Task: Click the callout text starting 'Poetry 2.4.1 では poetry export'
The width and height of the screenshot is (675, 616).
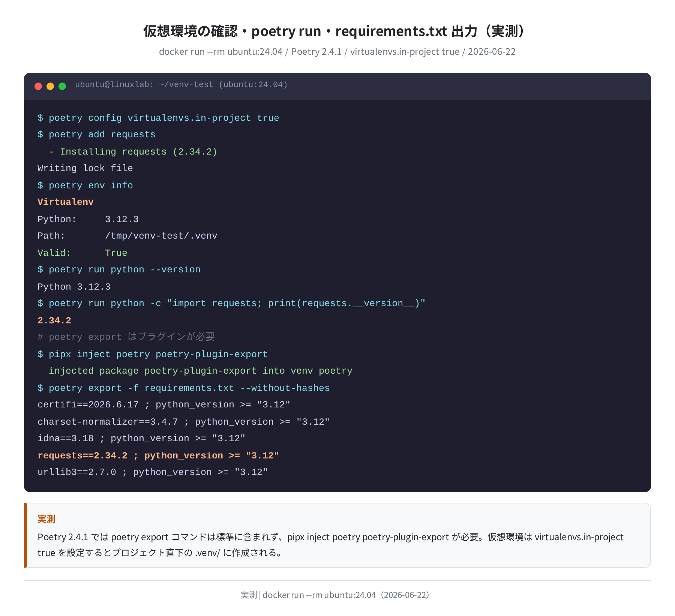Action: coord(330,545)
